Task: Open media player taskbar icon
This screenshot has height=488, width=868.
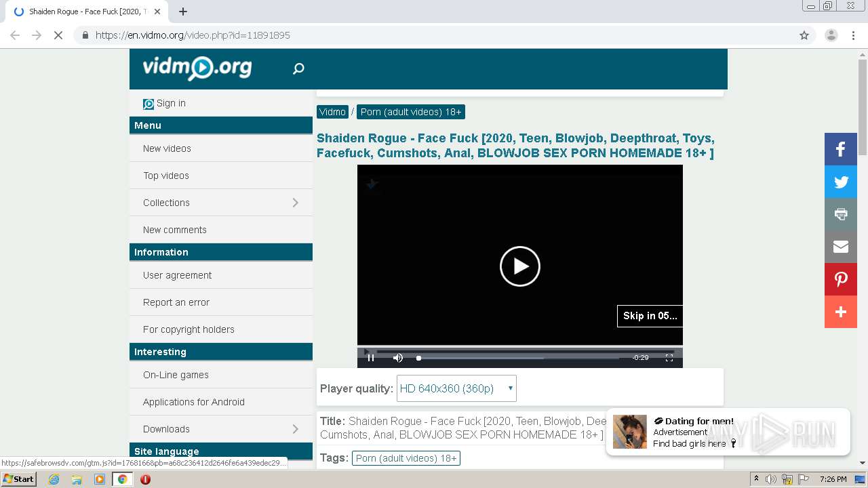Action: pyautogui.click(x=100, y=479)
